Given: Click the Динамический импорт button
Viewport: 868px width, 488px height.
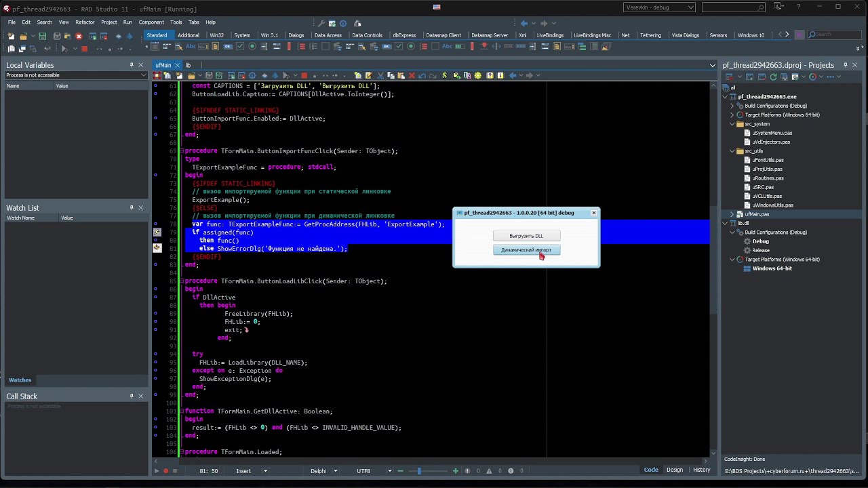Looking at the screenshot, I should (x=526, y=250).
